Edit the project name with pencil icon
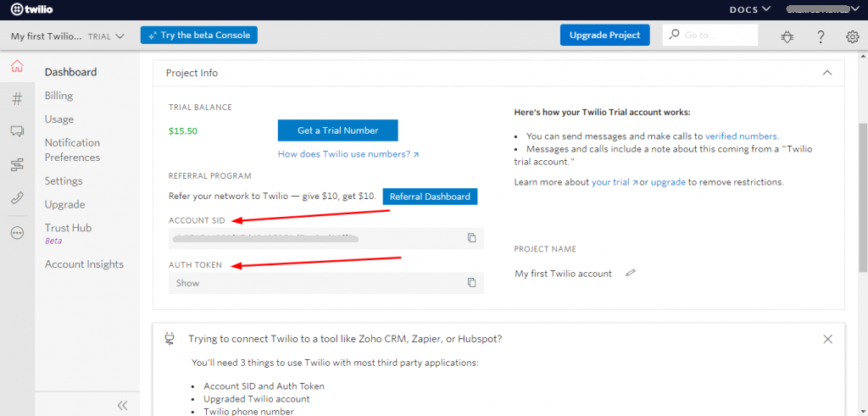The height and width of the screenshot is (416, 868). coord(630,273)
